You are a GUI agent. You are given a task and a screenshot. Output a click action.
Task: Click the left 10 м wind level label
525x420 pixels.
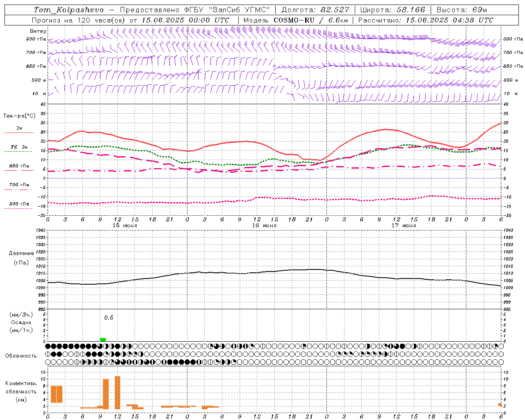pyautogui.click(x=39, y=94)
